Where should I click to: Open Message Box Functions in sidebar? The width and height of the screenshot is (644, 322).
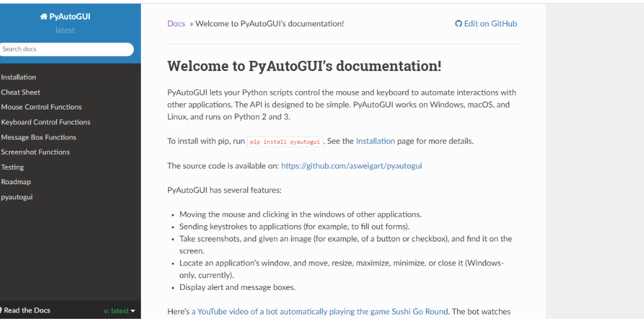(x=38, y=137)
